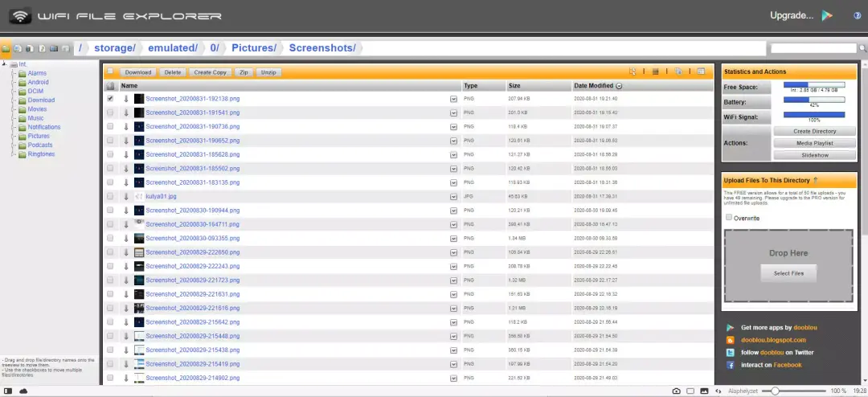Tick the checkbox for Screenshot_20200830-164711.png

(x=110, y=224)
